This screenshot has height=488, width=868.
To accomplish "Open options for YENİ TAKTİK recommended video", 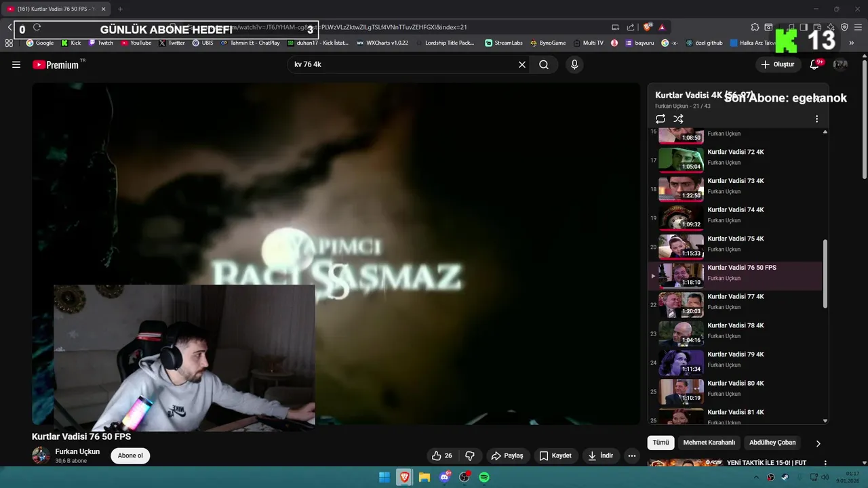I will [825, 464].
